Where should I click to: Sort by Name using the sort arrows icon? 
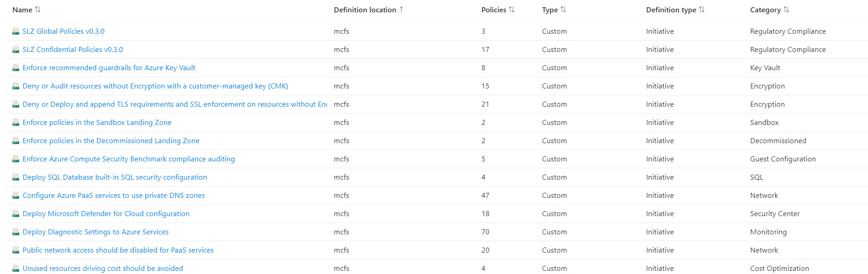click(x=38, y=10)
